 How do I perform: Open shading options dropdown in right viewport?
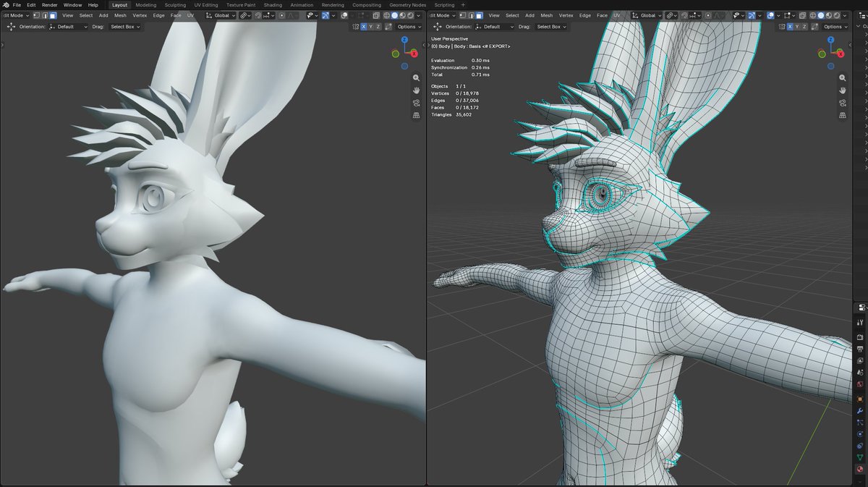[845, 15]
